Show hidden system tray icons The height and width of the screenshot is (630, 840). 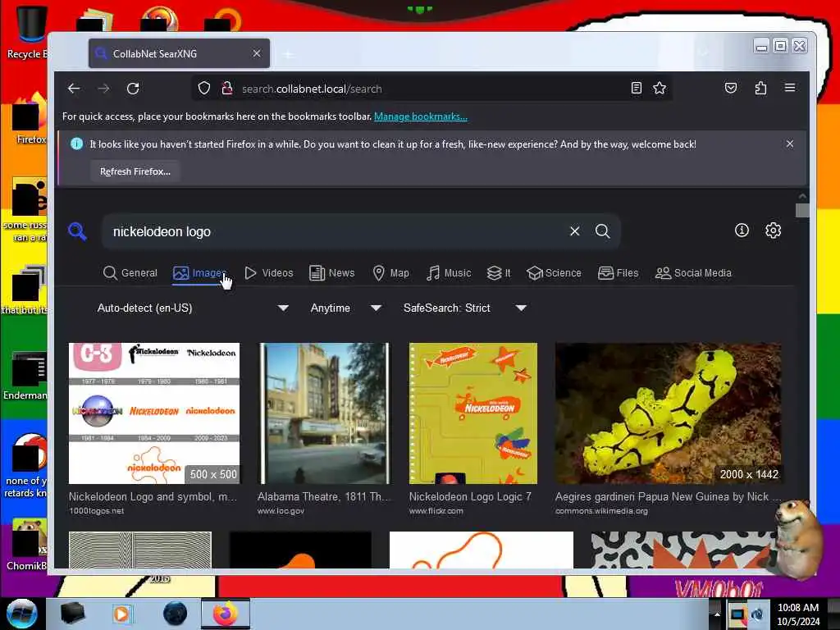point(717,614)
